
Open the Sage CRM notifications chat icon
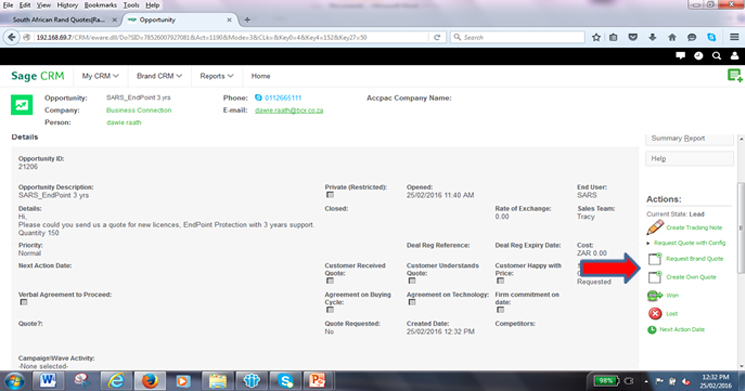(680, 56)
